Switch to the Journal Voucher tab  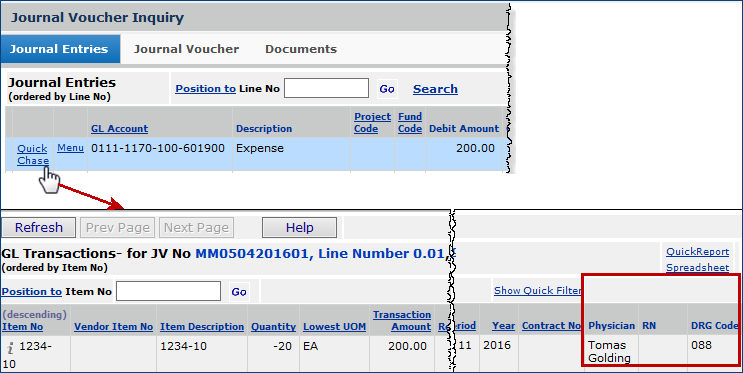(186, 49)
